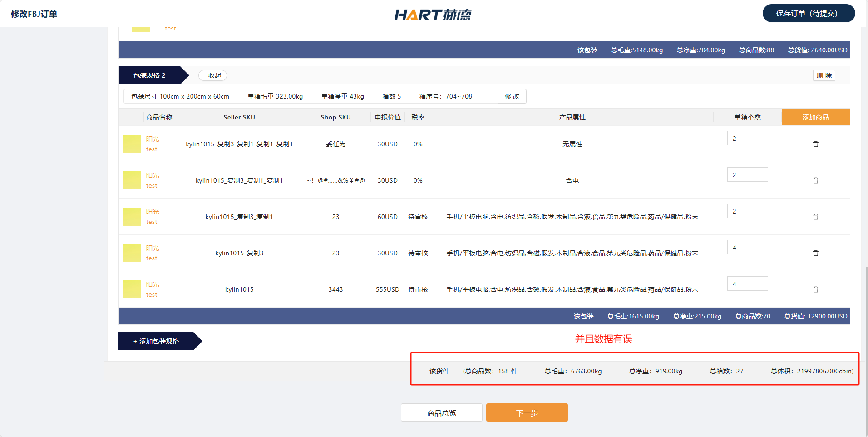Viewport: 868px width, 437px height.
Task: Click quantity input showing 4 for kylin1015_复制3
Action: 747,248
